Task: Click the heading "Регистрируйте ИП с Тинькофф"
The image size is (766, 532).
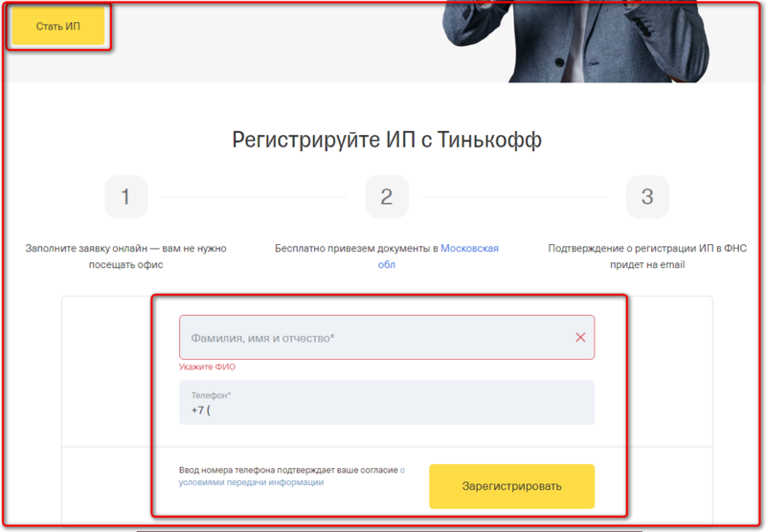Action: pos(387,140)
